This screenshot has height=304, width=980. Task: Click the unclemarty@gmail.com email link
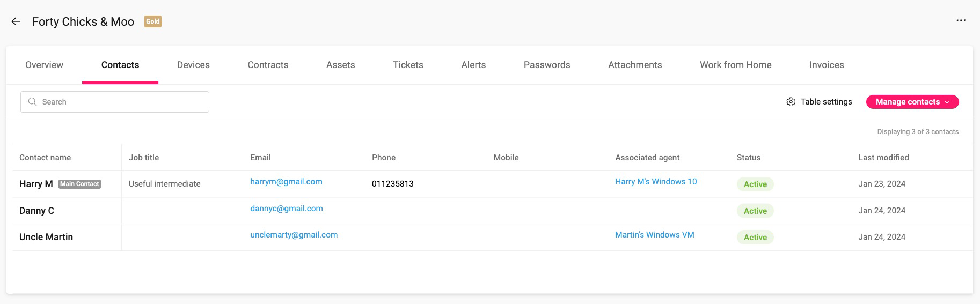coord(294,235)
